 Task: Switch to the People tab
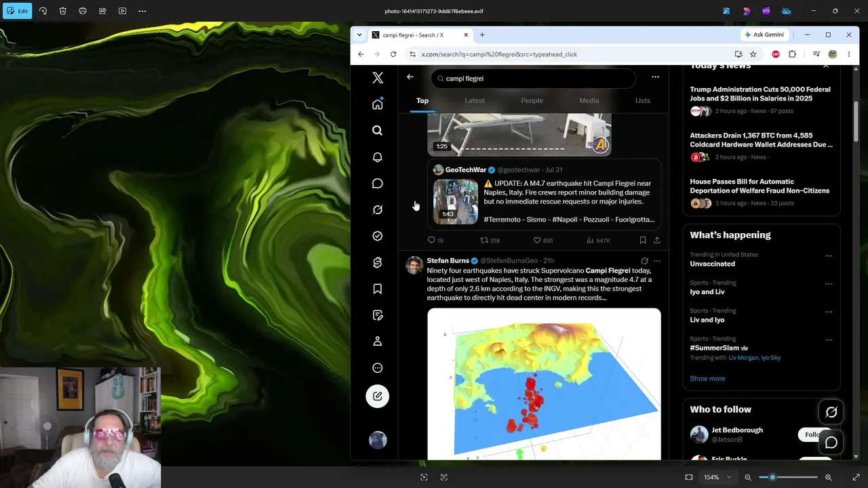click(532, 101)
